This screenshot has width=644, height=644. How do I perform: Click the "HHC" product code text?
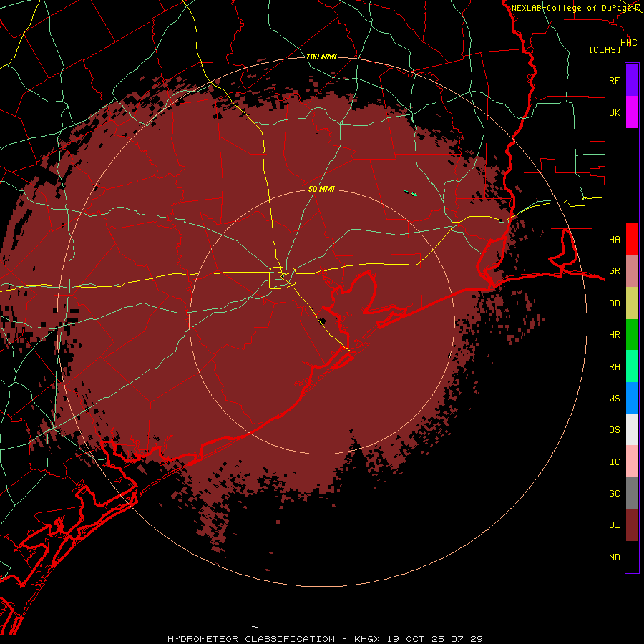pyautogui.click(x=628, y=43)
